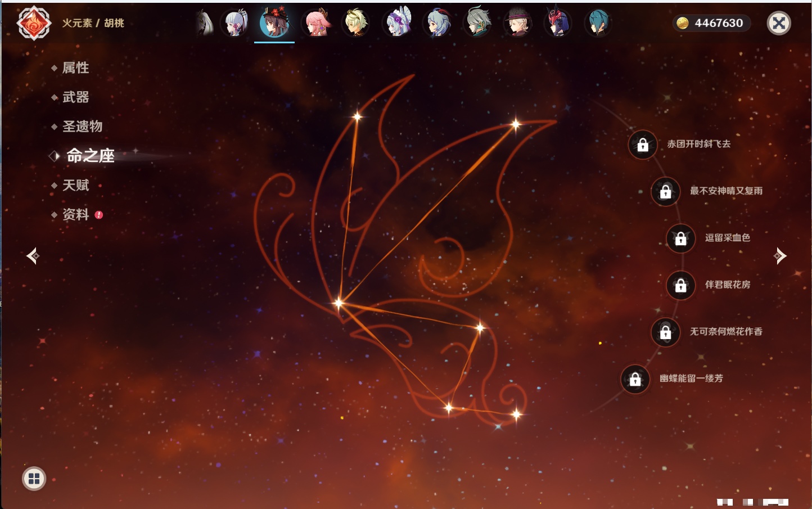Click the Mora coin icon
The height and width of the screenshot is (509, 812).
[683, 23]
